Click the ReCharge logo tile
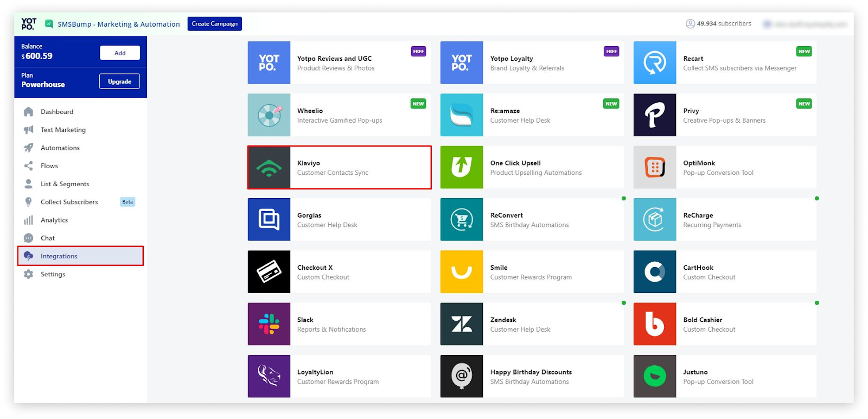 (655, 219)
